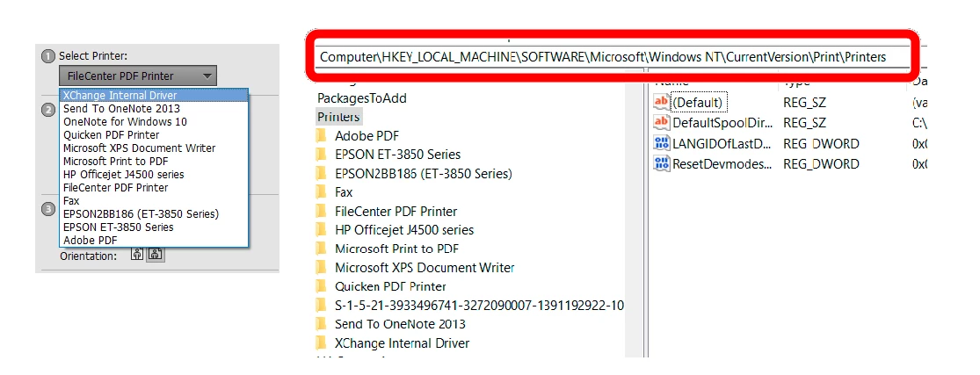980x375 pixels.
Task: Open EPSON ET-3850 Series registry key
Action: 397,155
